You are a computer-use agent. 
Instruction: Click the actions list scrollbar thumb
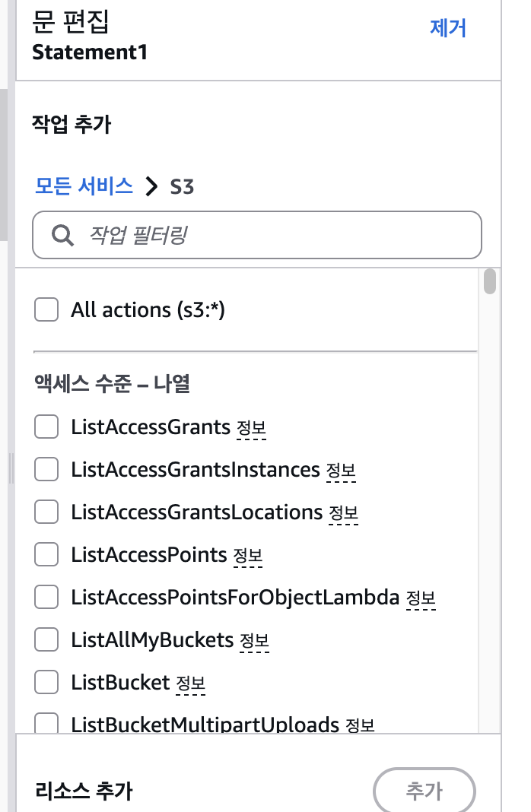pos(490,281)
